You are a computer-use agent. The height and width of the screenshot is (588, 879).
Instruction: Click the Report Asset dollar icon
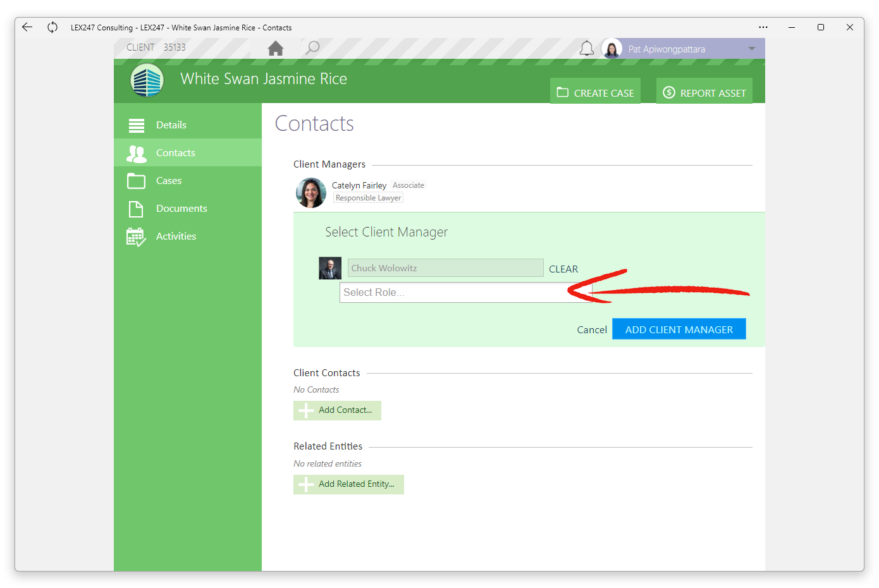[669, 92]
